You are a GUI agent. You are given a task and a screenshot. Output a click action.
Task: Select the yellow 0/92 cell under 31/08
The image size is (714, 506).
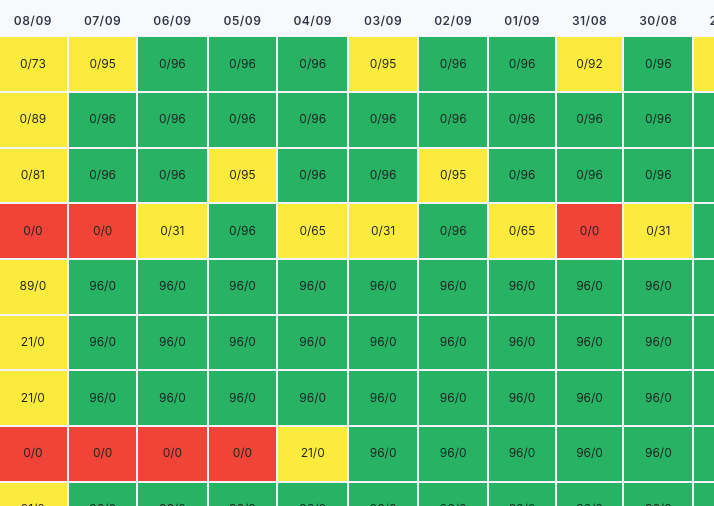[590, 64]
